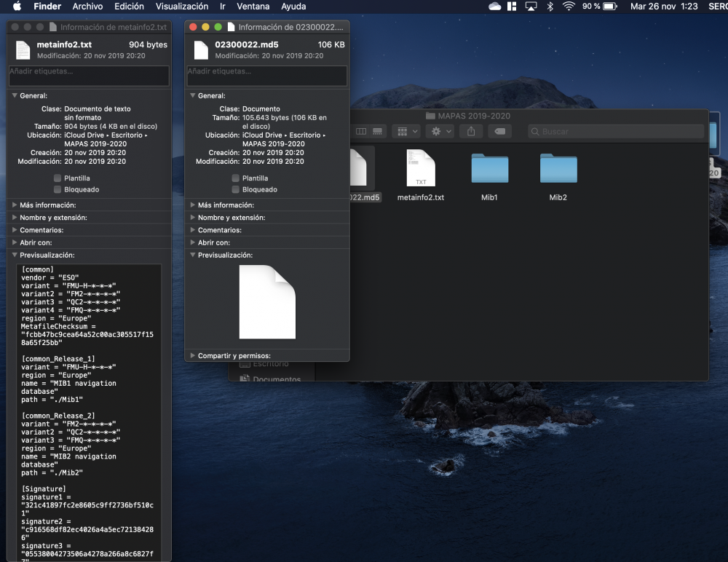Viewport: 728px width, 562px height.
Task: Expand Más información in 02300022.md5 info
Action: 192,205
